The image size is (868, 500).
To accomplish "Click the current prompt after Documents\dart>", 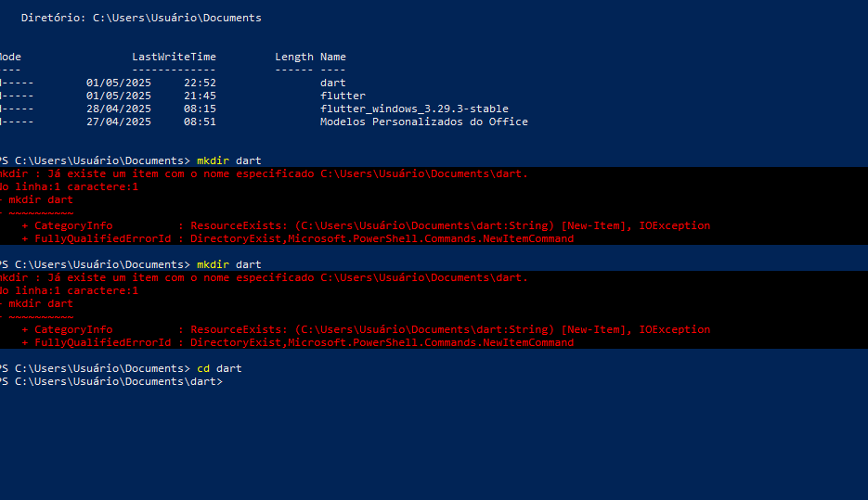I will click(x=227, y=381).
